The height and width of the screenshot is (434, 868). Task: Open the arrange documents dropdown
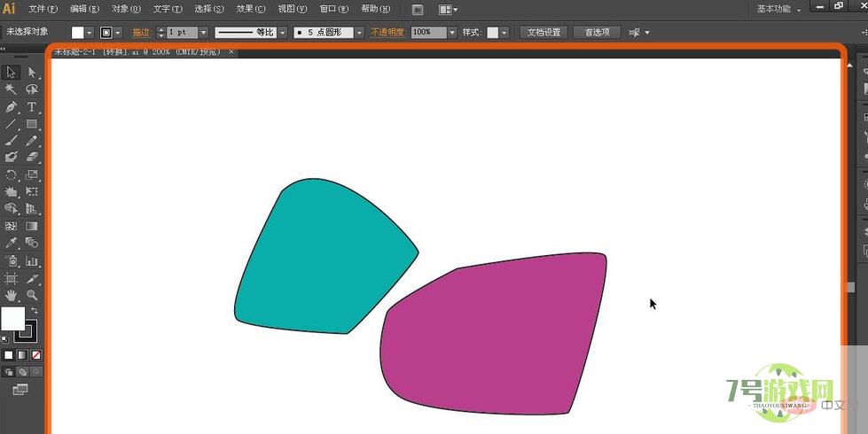(x=448, y=10)
